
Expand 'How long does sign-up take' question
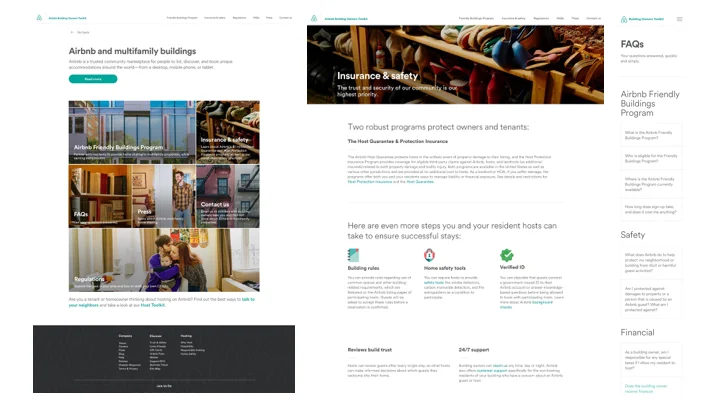point(651,209)
